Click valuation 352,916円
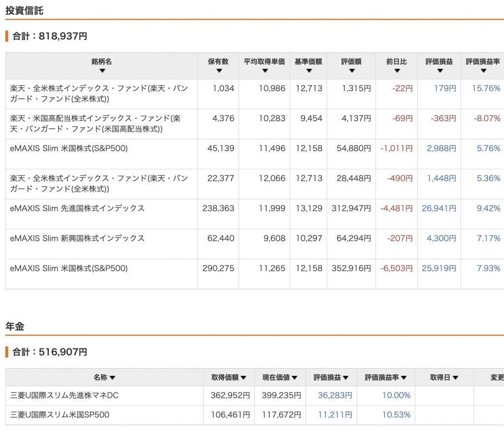504x437 pixels. click(351, 268)
